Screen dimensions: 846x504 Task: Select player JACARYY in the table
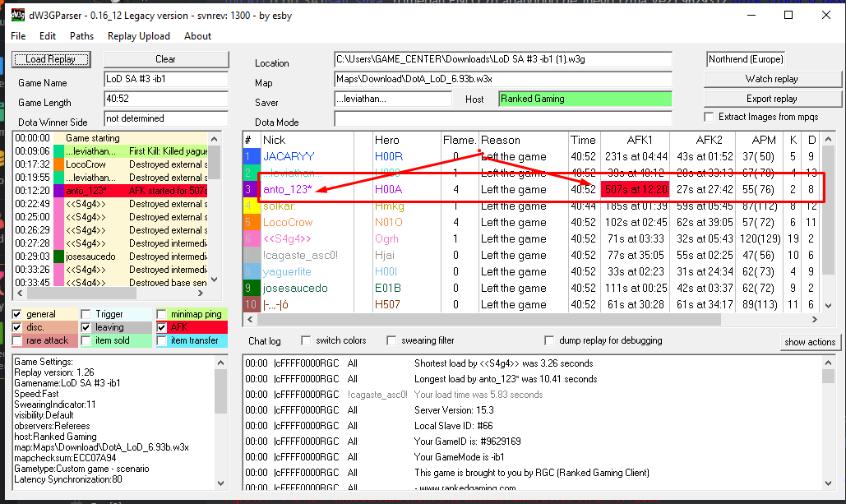point(288,156)
